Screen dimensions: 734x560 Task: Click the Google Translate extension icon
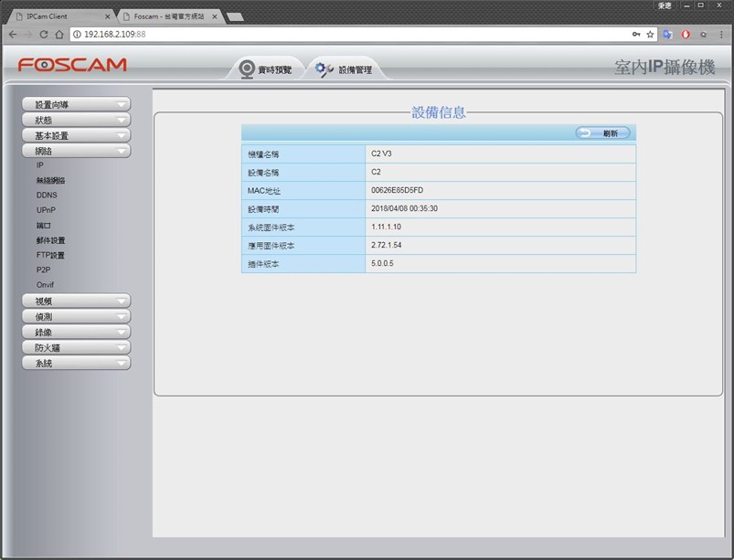(667, 34)
